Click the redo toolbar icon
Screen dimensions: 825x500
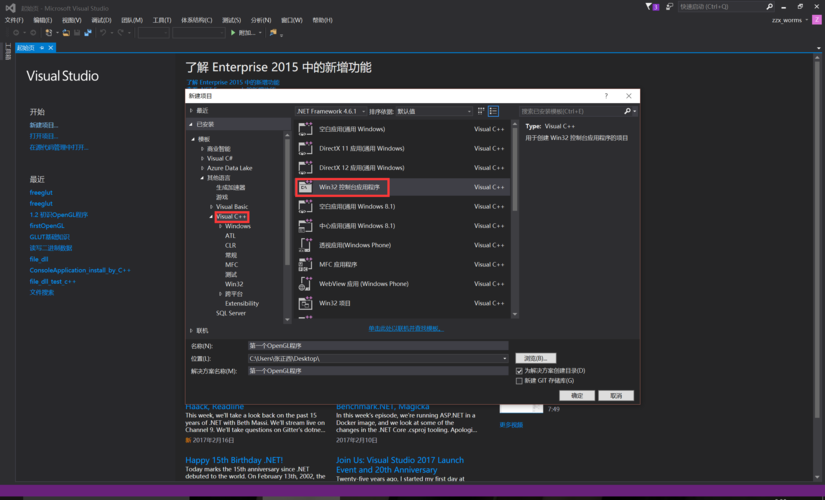pos(120,33)
